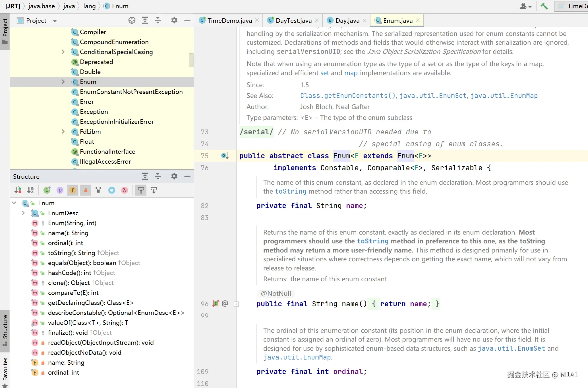Open the Project view dropdown
The width and height of the screenshot is (588, 388).
55,20
